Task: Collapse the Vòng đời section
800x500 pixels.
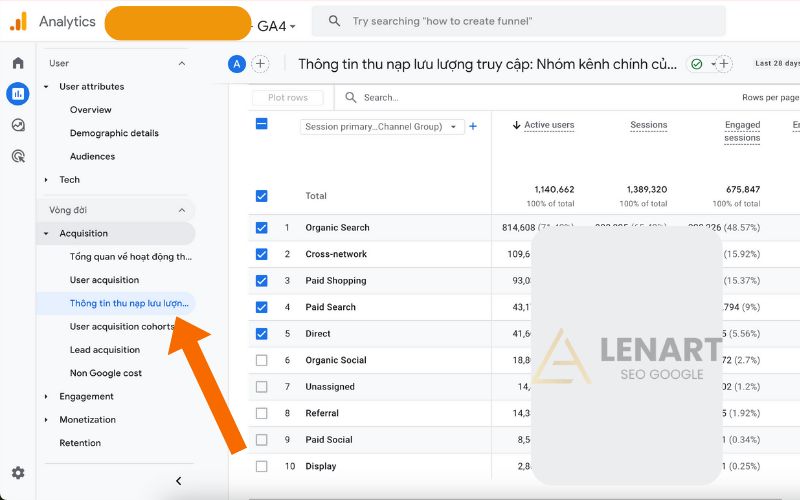Action: [x=181, y=210]
